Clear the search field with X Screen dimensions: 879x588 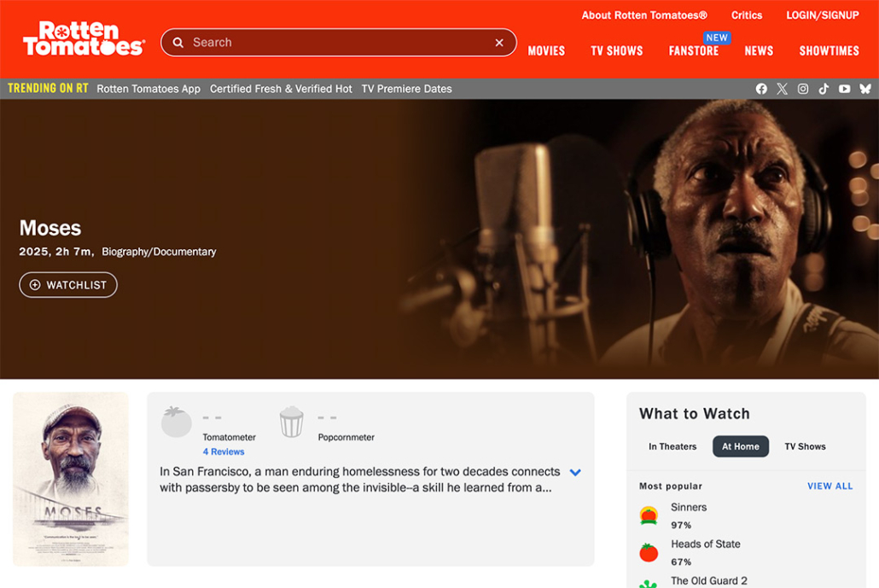tap(499, 43)
